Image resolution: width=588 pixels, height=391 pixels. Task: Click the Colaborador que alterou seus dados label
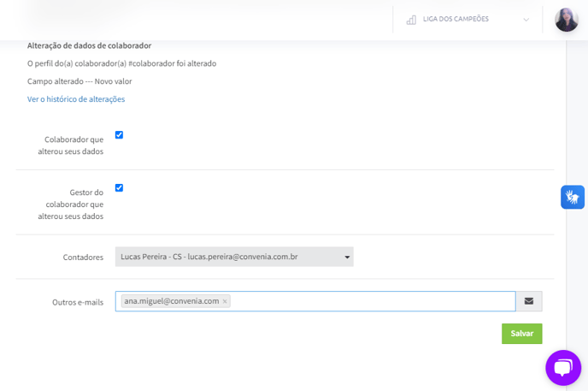click(70, 145)
